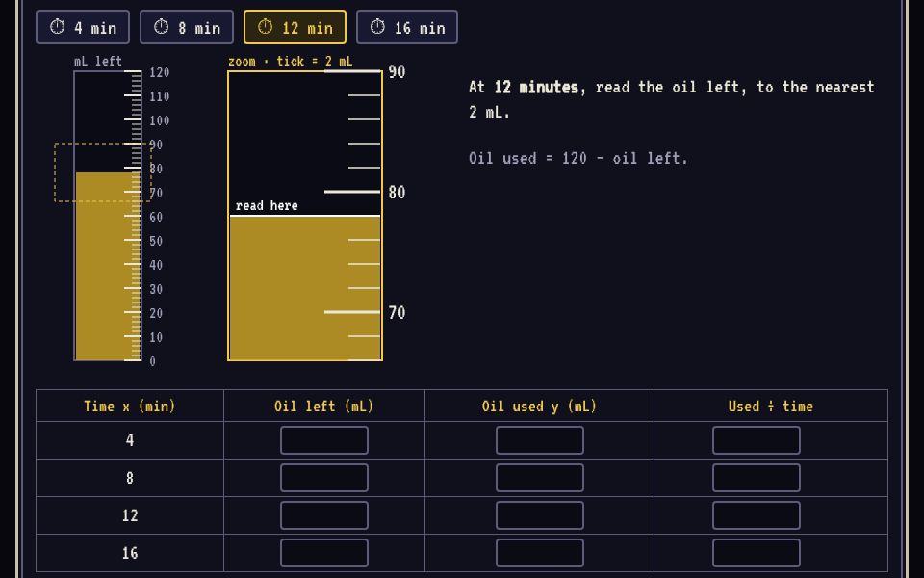The height and width of the screenshot is (578, 924).
Task: Click the 'Oil used y (mL)' column header
Action: tap(539, 407)
